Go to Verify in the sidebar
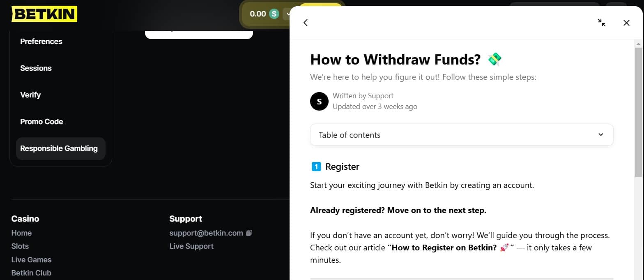The height and width of the screenshot is (280, 644). click(x=30, y=95)
